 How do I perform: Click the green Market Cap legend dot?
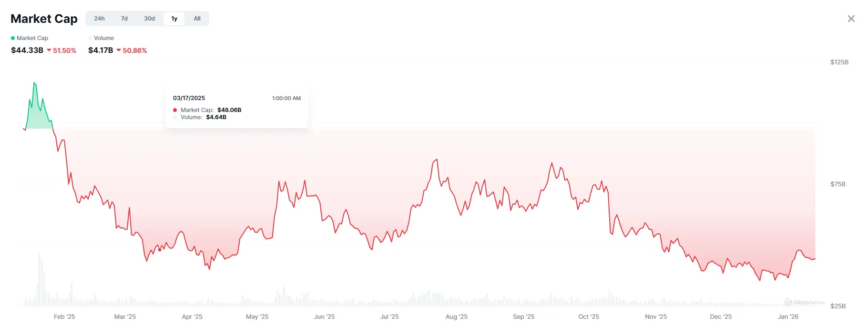click(13, 38)
